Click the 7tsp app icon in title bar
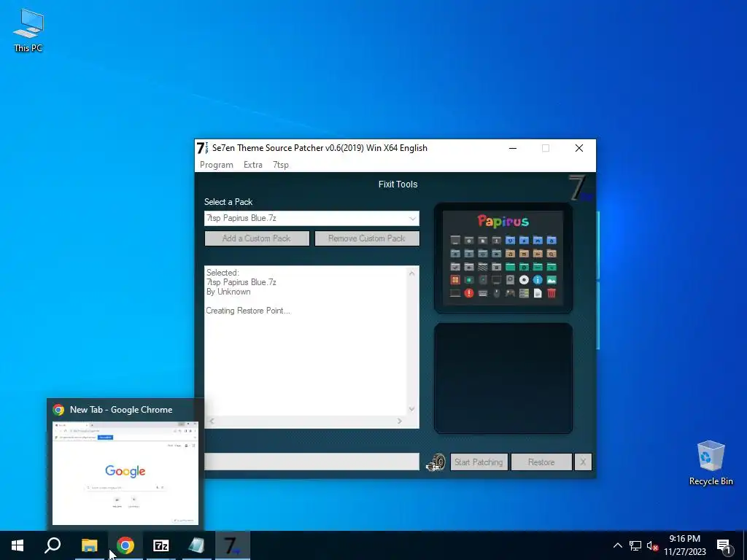The width and height of the screenshot is (747, 560). (203, 148)
